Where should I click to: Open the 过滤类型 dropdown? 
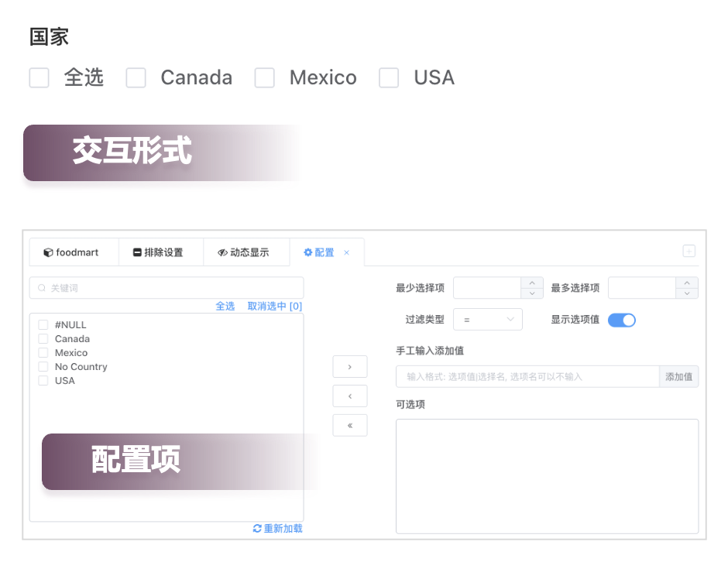[488, 319]
